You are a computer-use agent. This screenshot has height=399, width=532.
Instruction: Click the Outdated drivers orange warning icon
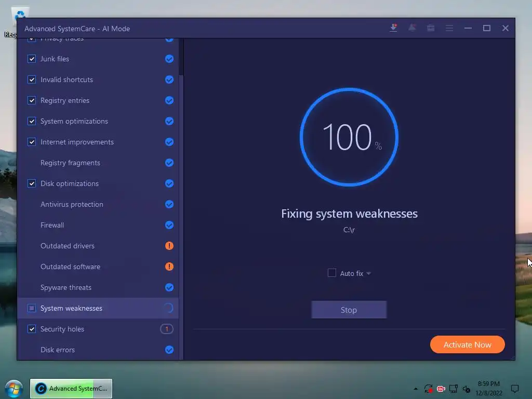[169, 246]
